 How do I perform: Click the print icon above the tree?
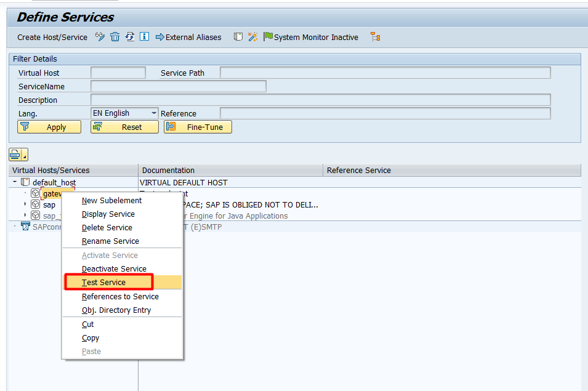tap(15, 155)
